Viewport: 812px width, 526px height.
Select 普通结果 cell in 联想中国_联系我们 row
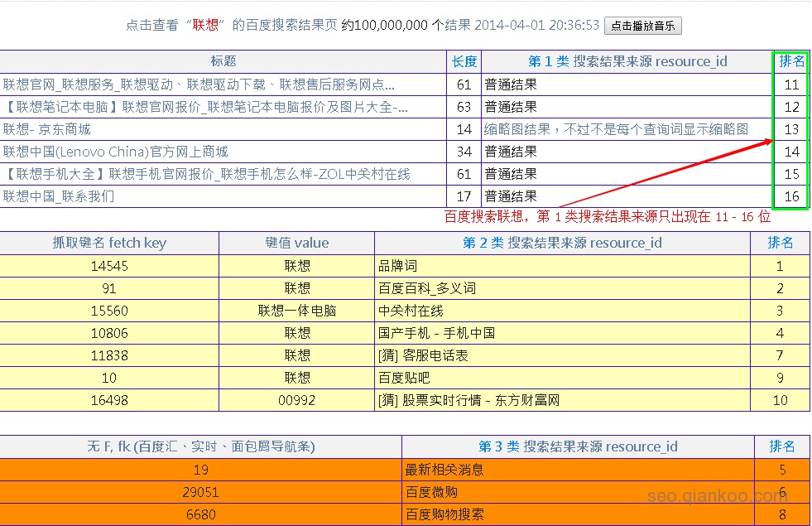coord(627,196)
